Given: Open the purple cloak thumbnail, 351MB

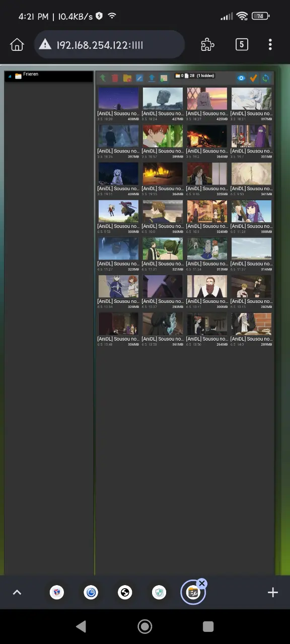Looking at the screenshot, I should coord(251,136).
